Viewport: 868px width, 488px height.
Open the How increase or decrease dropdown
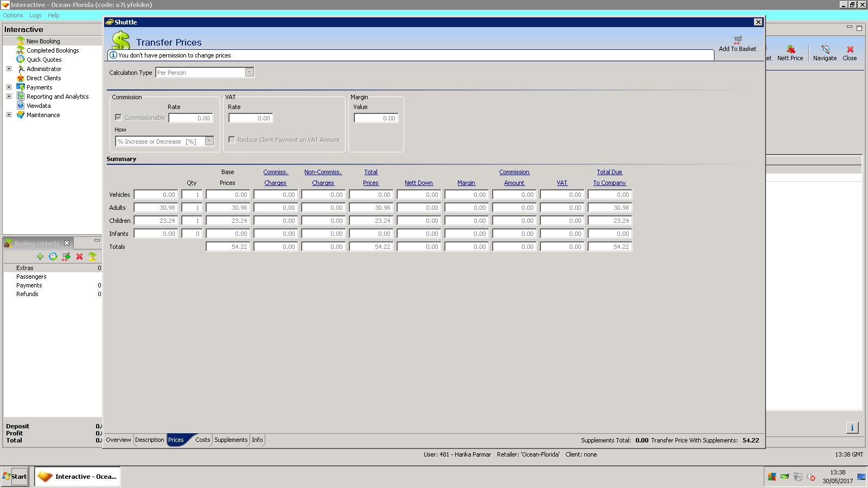click(x=209, y=142)
